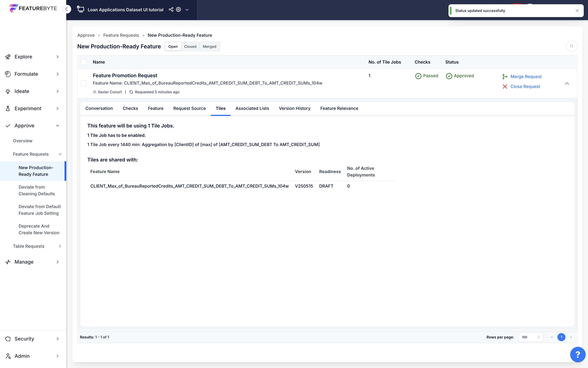Click the search magnifier icon

571,46
